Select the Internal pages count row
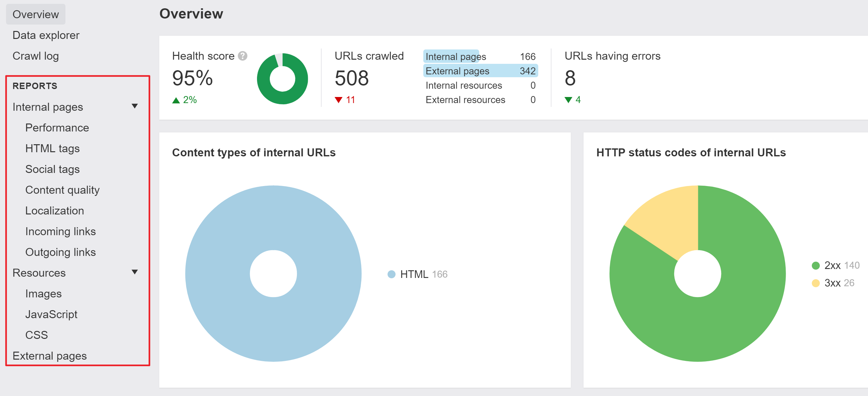868x396 pixels. point(480,56)
